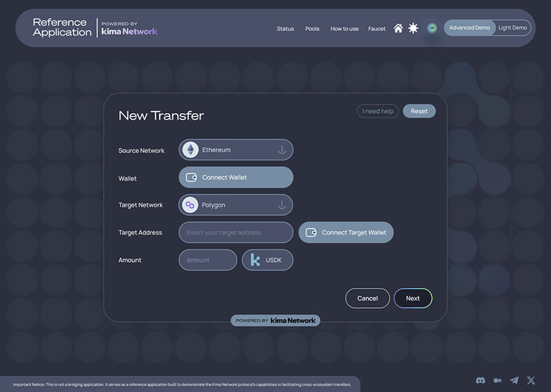Image resolution: width=551 pixels, height=392 pixels.
Task: Cancel the new transfer
Action: coord(368,298)
